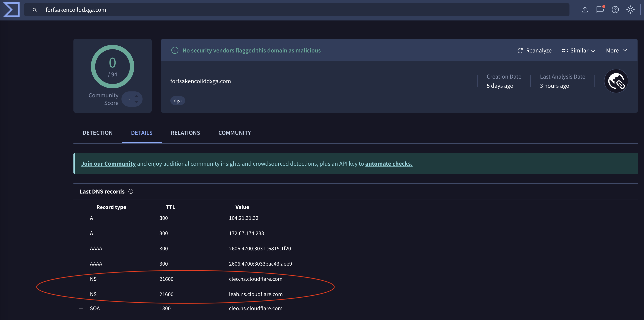Open the COMMUNITY tab
The image size is (644, 320).
234,133
